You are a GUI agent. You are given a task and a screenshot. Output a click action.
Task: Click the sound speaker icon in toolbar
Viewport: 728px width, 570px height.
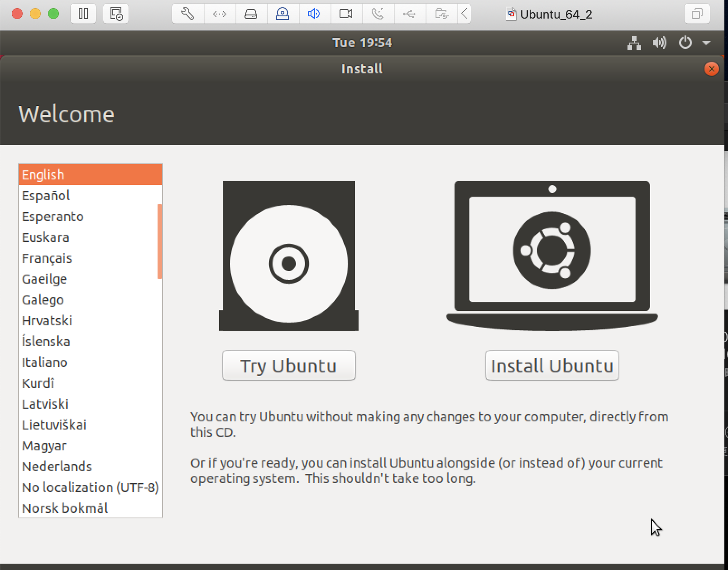click(314, 14)
